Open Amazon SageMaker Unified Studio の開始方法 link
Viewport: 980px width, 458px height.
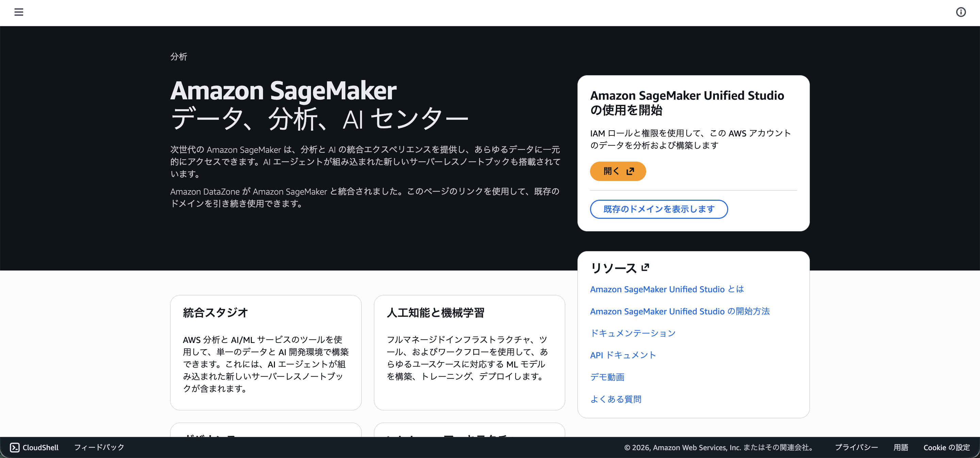point(680,311)
